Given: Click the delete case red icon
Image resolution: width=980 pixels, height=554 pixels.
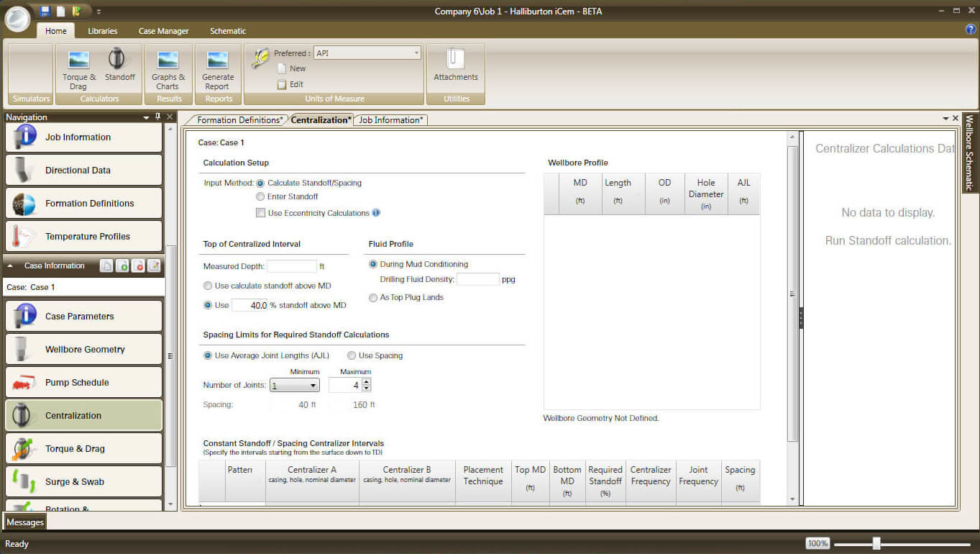Looking at the screenshot, I should pos(138,265).
